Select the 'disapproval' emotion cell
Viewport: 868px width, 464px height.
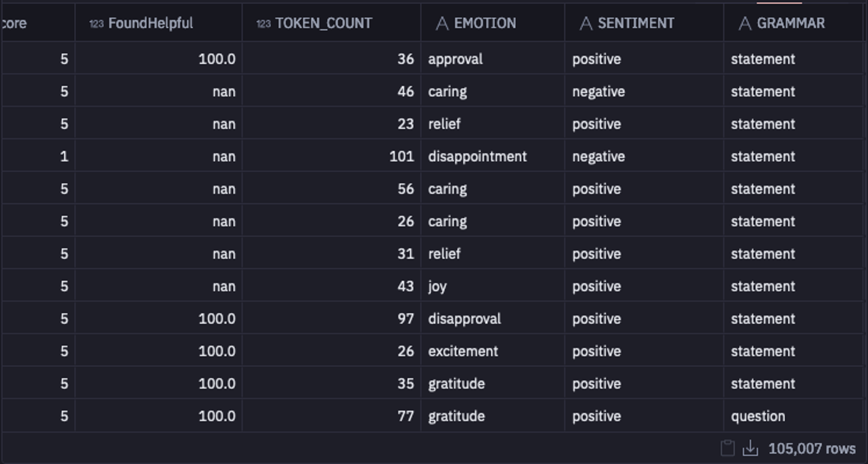click(x=464, y=319)
